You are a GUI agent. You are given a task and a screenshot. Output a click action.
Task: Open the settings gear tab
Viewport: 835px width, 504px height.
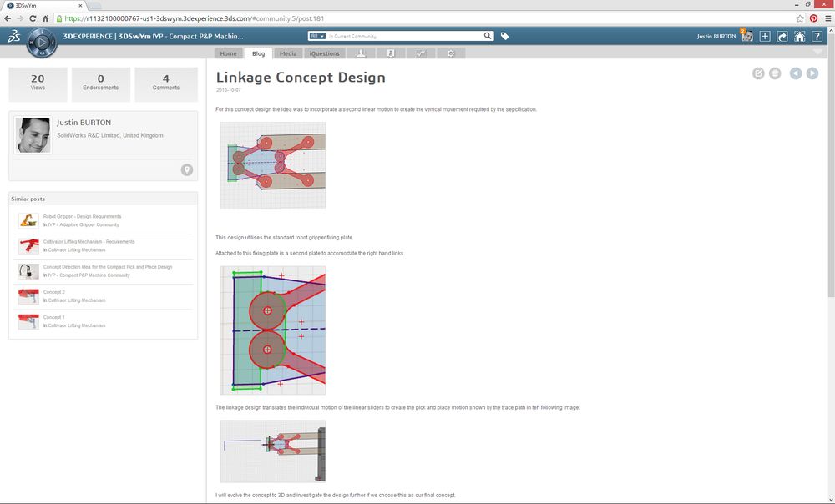point(451,53)
